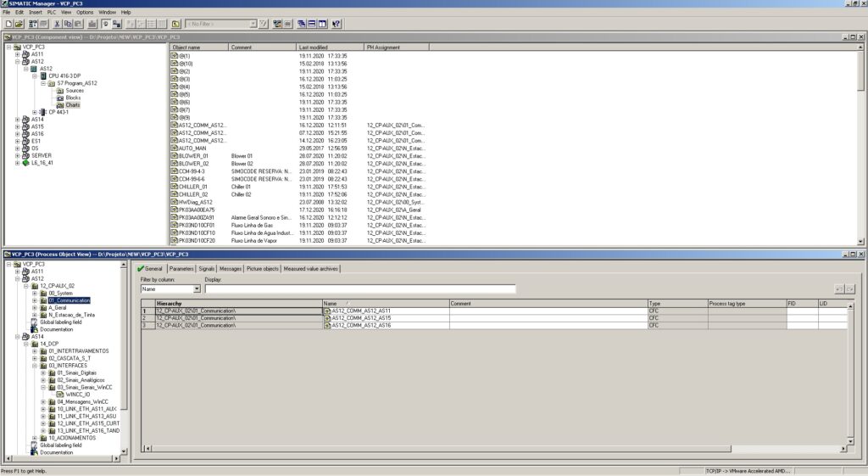The height and width of the screenshot is (476, 868).
Task: Switch to the Measured value archives tab
Action: (x=310, y=269)
